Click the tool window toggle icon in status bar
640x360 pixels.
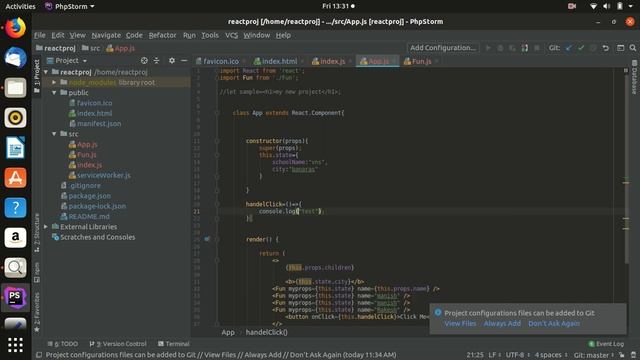(x=39, y=355)
